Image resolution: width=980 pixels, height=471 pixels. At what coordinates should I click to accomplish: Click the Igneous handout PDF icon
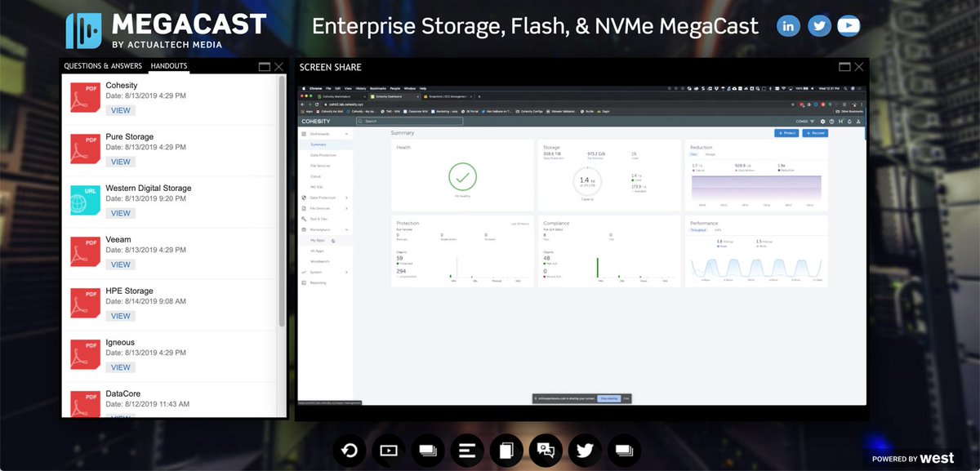coord(85,355)
